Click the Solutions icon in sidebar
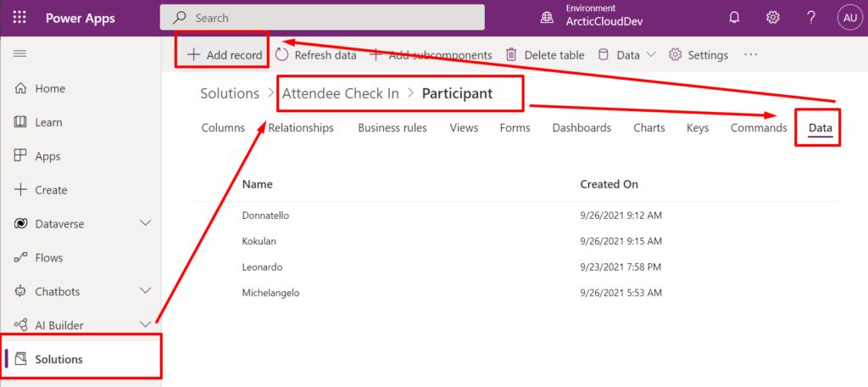 pos(20,359)
